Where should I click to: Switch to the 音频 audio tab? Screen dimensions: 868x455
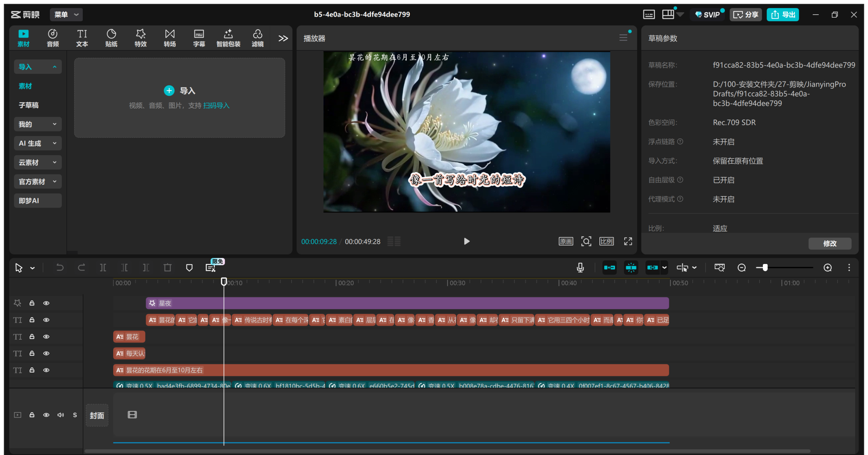[x=53, y=38]
